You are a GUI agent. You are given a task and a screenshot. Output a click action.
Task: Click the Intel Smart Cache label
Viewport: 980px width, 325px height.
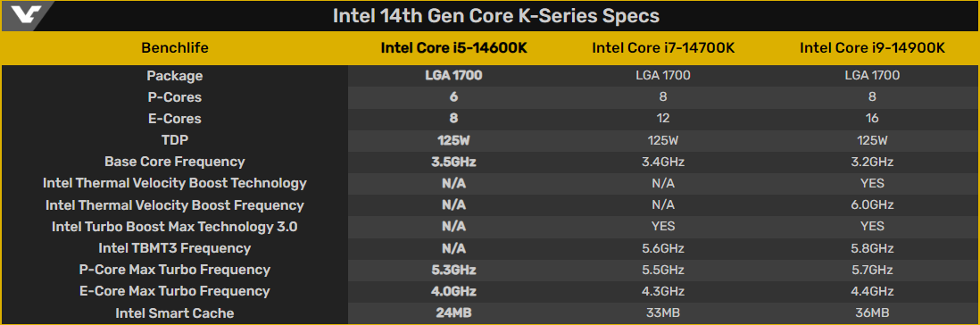coord(175,313)
